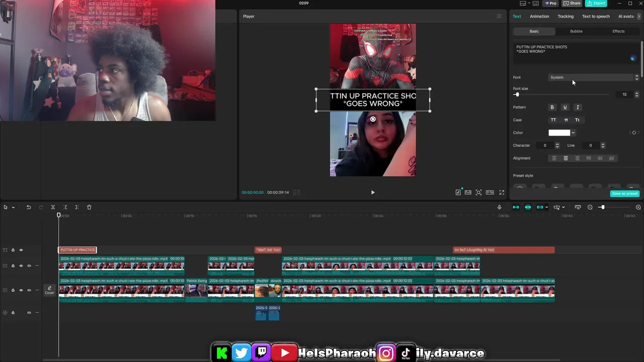
Task: Adjust the font size stepper arrows
Action: click(636, 95)
